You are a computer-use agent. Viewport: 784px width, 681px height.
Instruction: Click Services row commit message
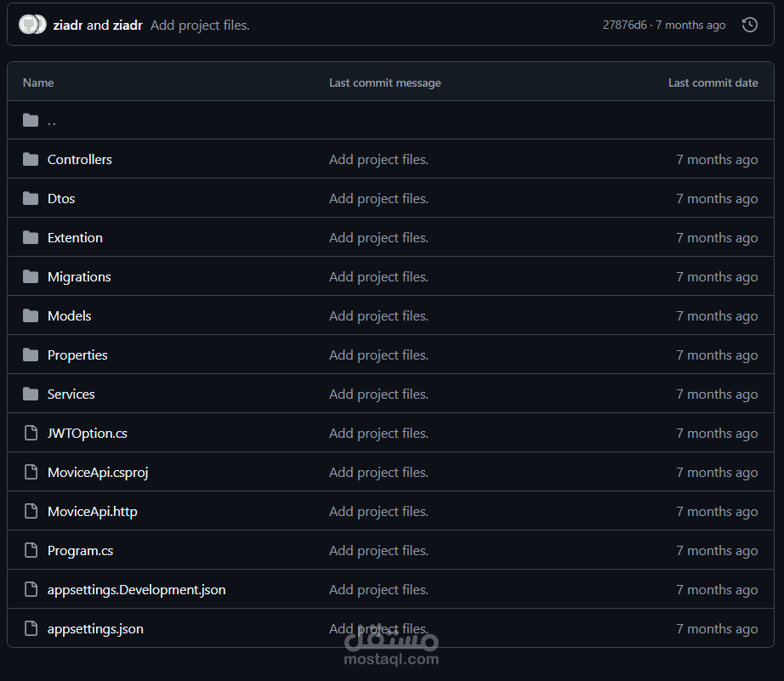(378, 394)
